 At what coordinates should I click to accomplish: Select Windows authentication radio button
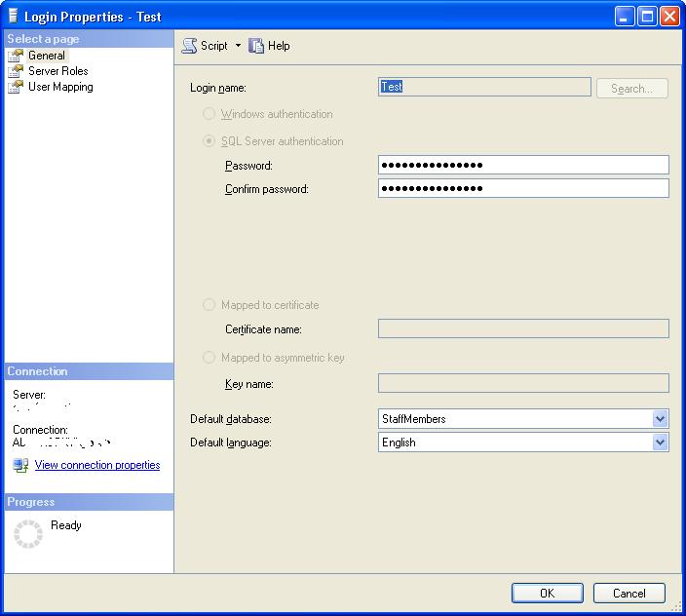(209, 114)
